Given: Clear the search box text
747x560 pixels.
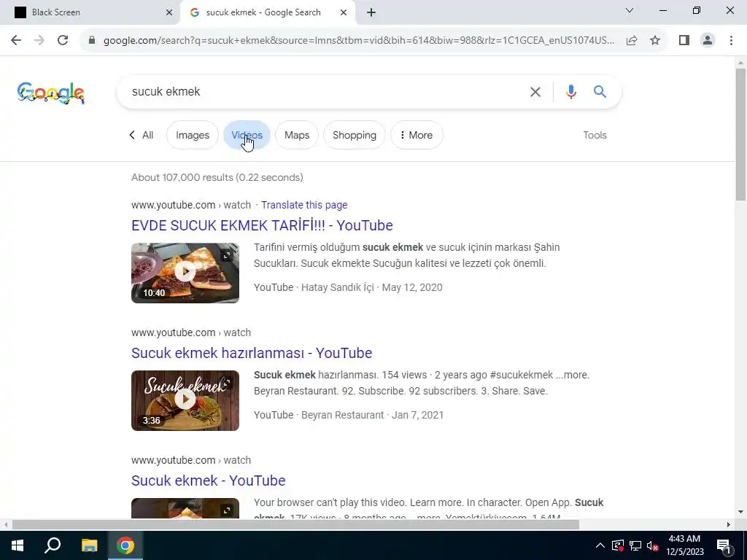Looking at the screenshot, I should coord(535,92).
